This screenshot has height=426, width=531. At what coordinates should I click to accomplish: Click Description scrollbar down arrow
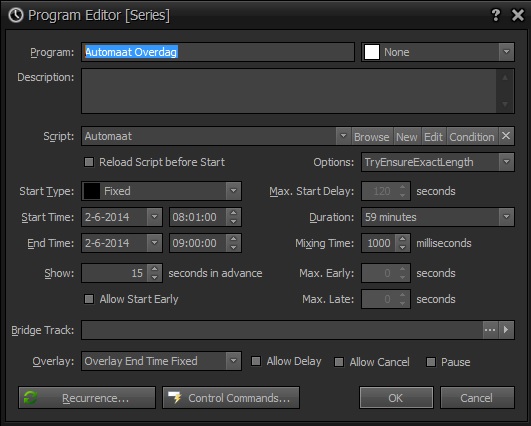pyautogui.click(x=505, y=104)
